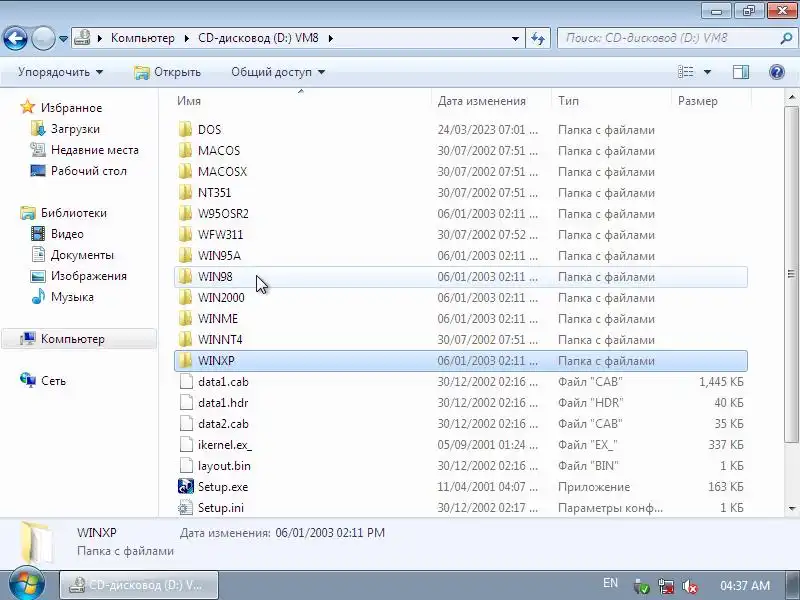Select the WINNT4 folder icon

tap(186, 339)
